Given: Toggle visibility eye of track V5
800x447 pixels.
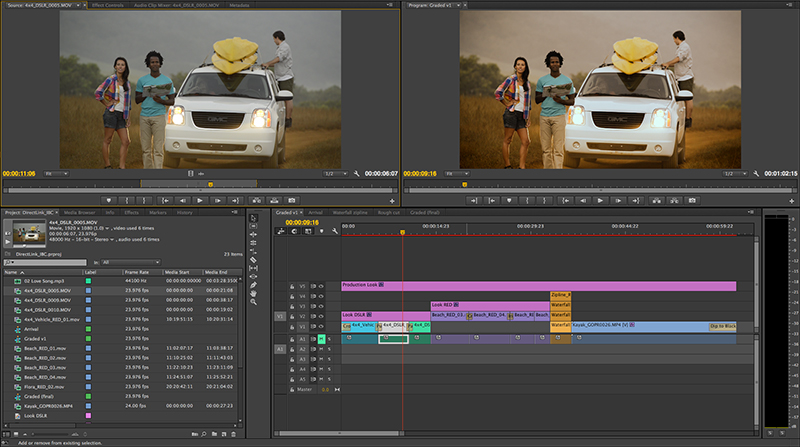Looking at the screenshot, I should tap(322, 285).
